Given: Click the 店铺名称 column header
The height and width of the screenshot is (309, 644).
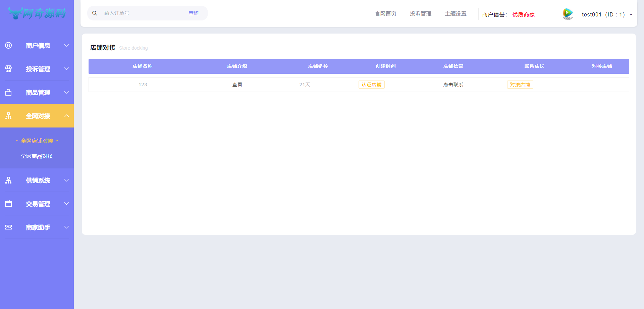Looking at the screenshot, I should [143, 66].
